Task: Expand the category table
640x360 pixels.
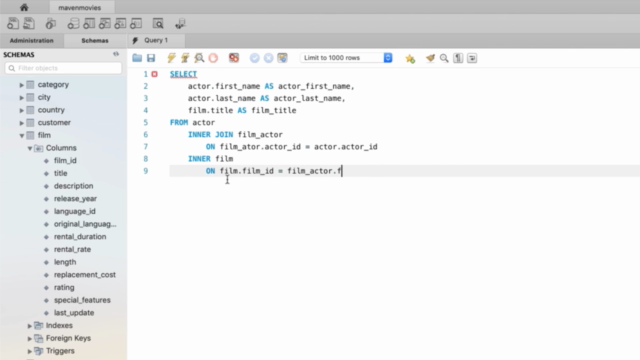Action: pyautogui.click(x=22, y=85)
